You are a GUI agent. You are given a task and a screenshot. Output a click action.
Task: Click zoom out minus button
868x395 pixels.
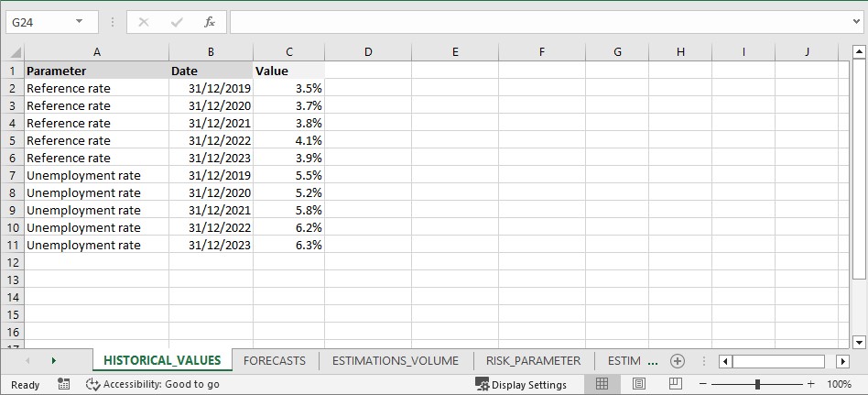pyautogui.click(x=703, y=384)
